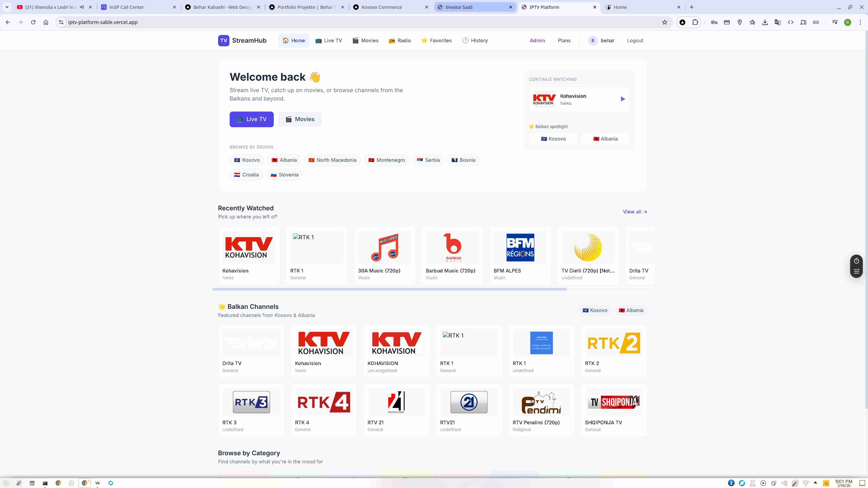Go back to previous page
Viewport: 868px width, 488px height.
8,22
